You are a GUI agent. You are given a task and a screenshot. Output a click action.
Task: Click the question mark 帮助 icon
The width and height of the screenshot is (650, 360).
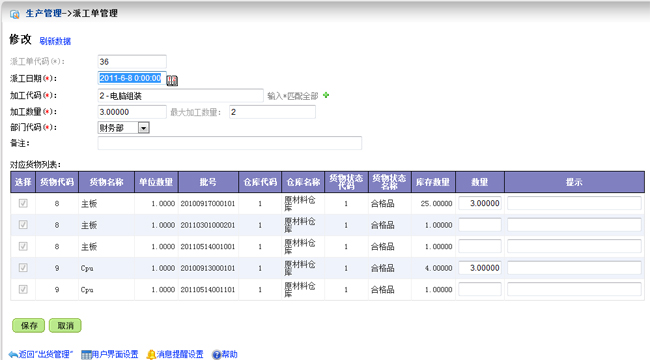click(x=216, y=355)
